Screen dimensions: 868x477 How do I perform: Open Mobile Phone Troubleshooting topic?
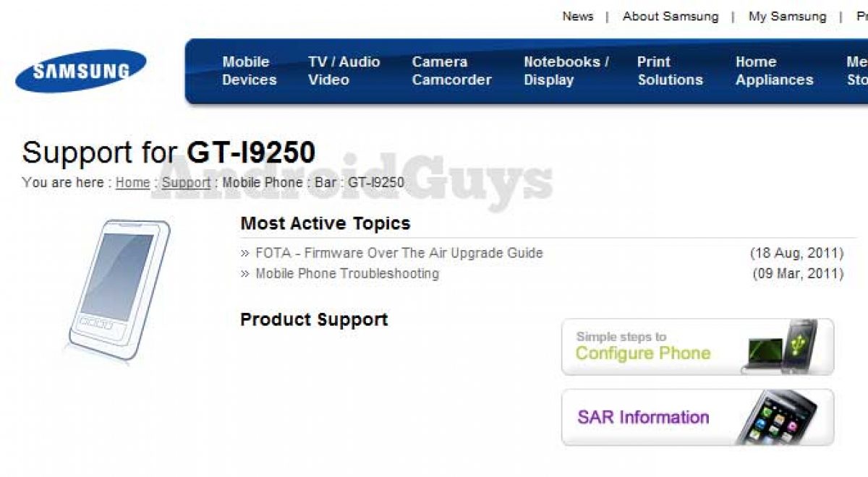[x=347, y=274]
